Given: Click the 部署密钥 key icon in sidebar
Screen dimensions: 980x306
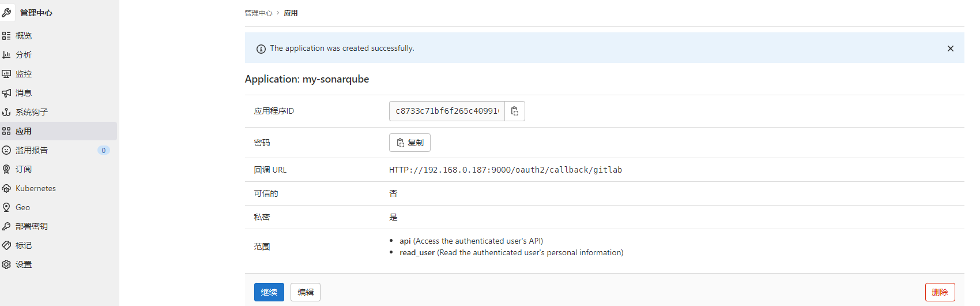Looking at the screenshot, I should tap(6, 226).
